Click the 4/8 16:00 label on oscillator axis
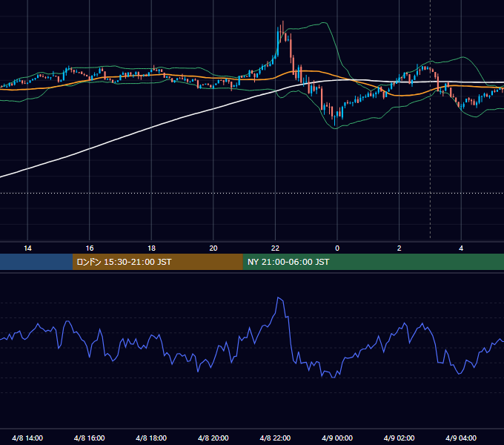Image resolution: width=504 pixels, height=445 pixels. 90,438
